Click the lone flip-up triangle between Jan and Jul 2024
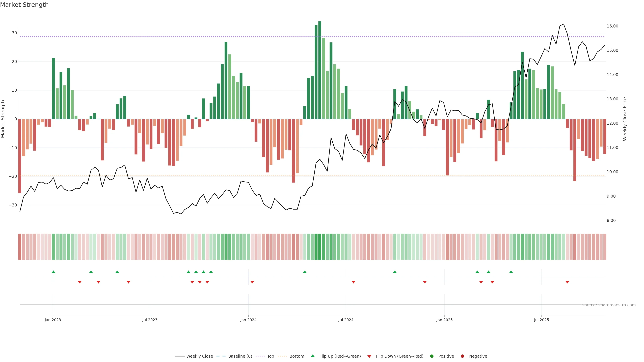Image resolution: width=644 pixels, height=362 pixels. click(305, 272)
